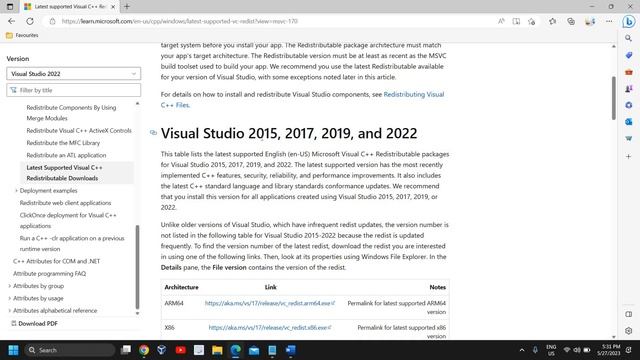Open the Favourites hub icon

pos(552,21)
